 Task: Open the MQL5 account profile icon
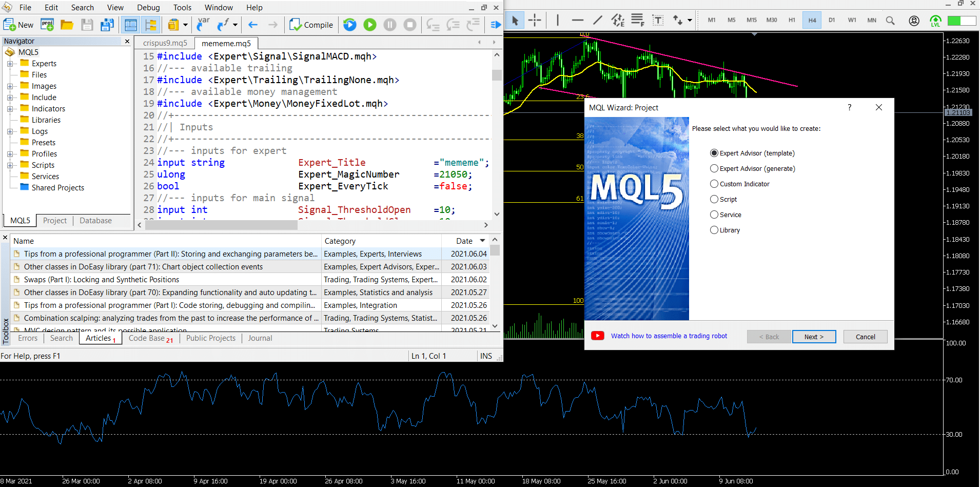(914, 21)
